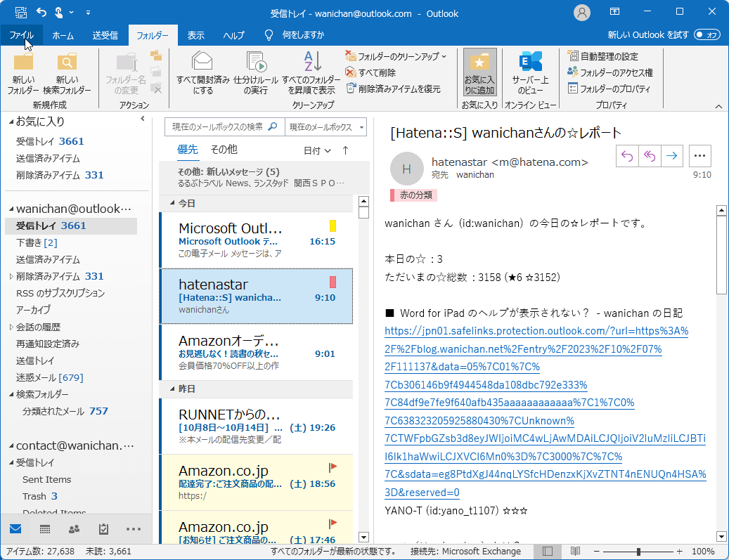Switch to the 送受信 tab
Screen dimensions: 729x560
pyautogui.click(x=105, y=35)
